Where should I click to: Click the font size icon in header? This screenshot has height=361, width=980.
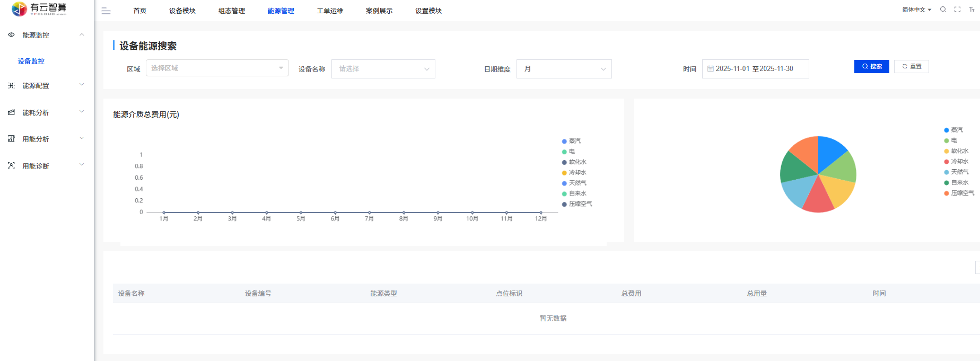pos(972,10)
